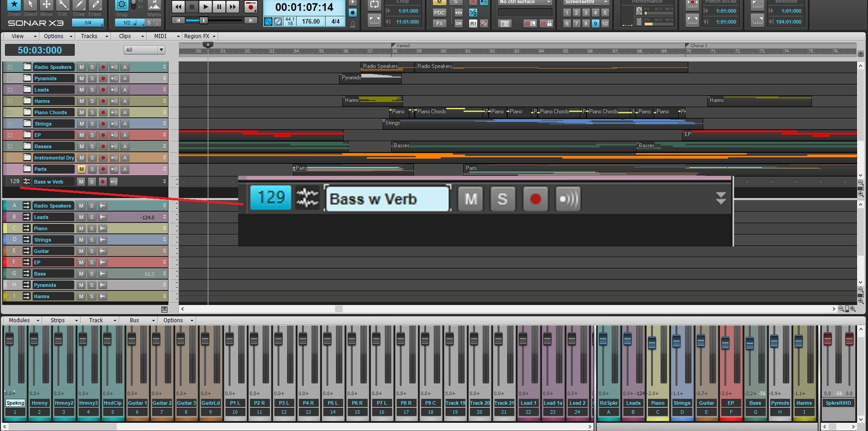Solo the Strings track folder
Viewport: 868px width, 431px height.
[x=92, y=124]
